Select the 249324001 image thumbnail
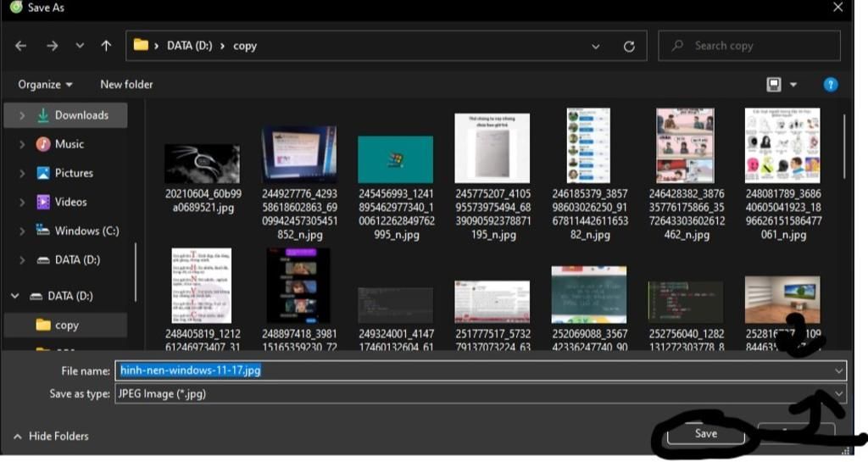The width and height of the screenshot is (868, 462). [395, 305]
